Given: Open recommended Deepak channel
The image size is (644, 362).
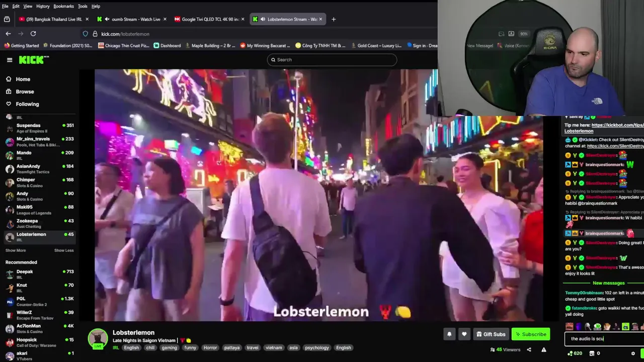Looking at the screenshot, I should 39,274.
